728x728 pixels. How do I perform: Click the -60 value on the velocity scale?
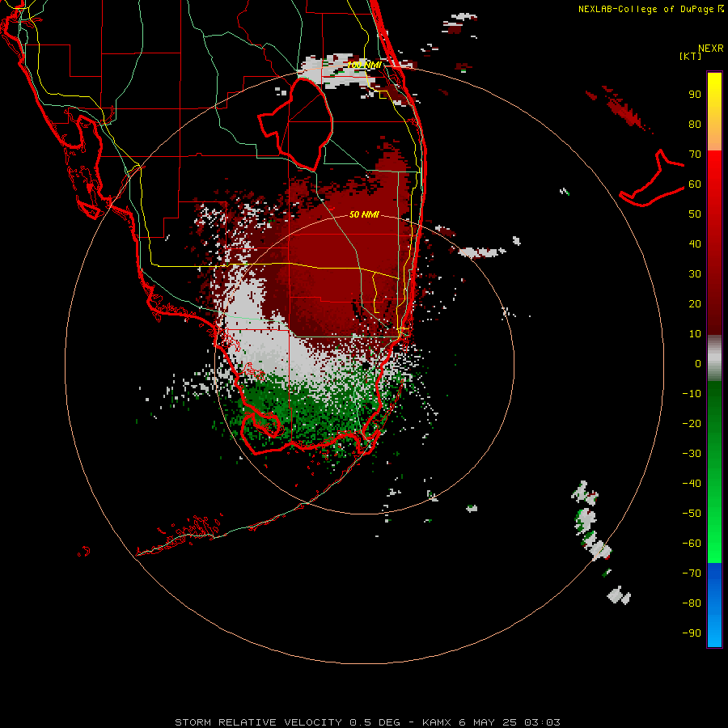click(692, 544)
